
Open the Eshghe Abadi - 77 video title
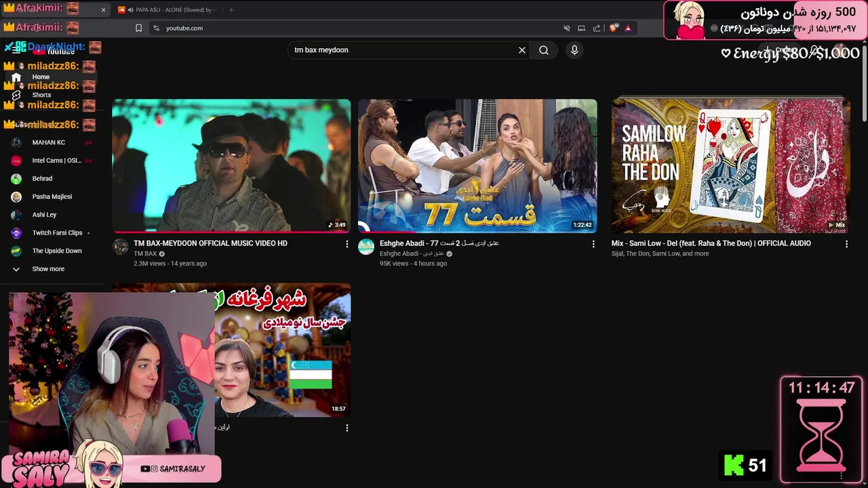[439, 243]
